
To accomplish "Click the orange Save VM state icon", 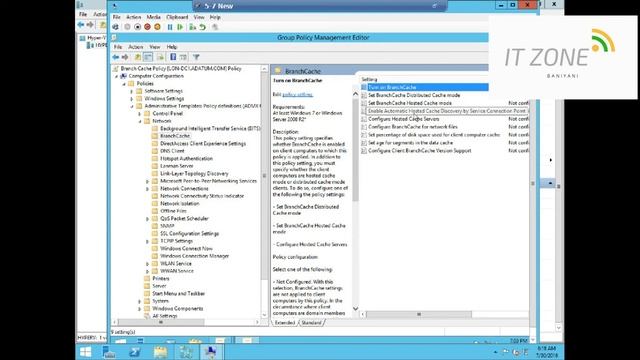I will point(157,27).
